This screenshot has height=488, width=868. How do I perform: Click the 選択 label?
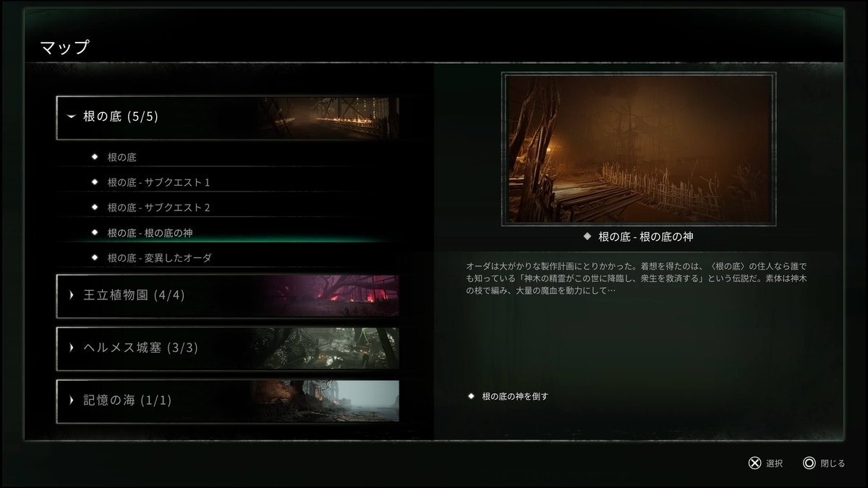pos(775,463)
